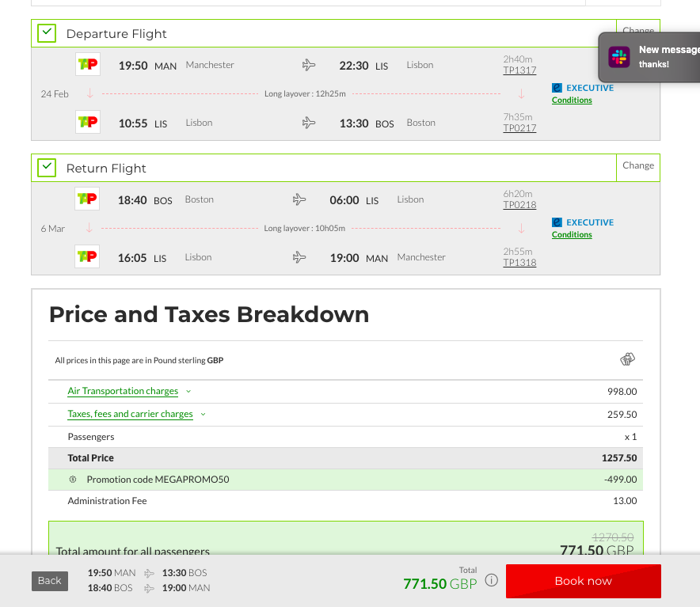Open the Air Transportation charges link
The height and width of the screenshot is (607, 700).
coord(123,391)
